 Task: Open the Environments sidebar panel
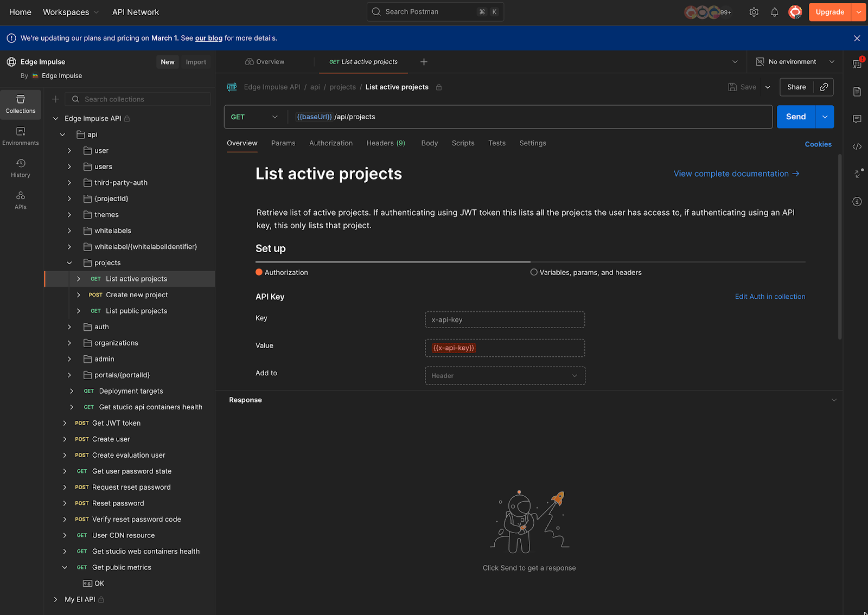[x=21, y=136]
